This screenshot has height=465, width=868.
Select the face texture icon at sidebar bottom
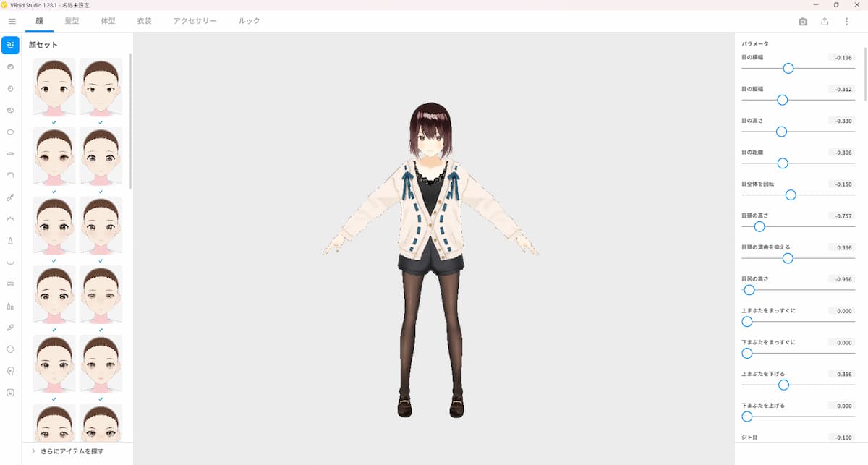point(10,393)
